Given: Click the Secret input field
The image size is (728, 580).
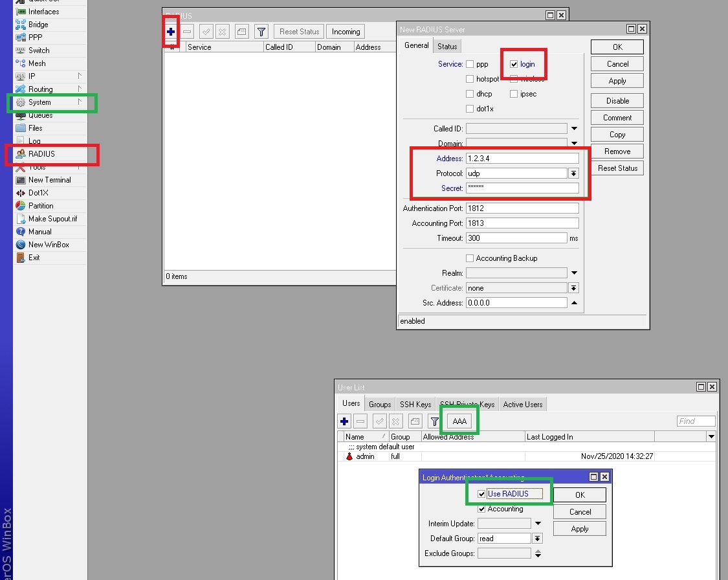Looking at the screenshot, I should [522, 188].
